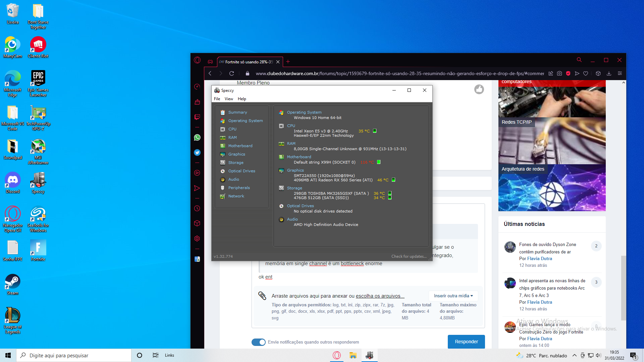
Task: Open League of Legends desktop shortcut
Action: coord(13,321)
